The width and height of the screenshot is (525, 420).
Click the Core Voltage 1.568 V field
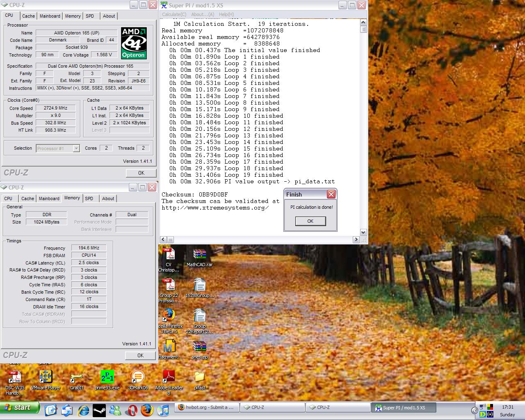(105, 55)
